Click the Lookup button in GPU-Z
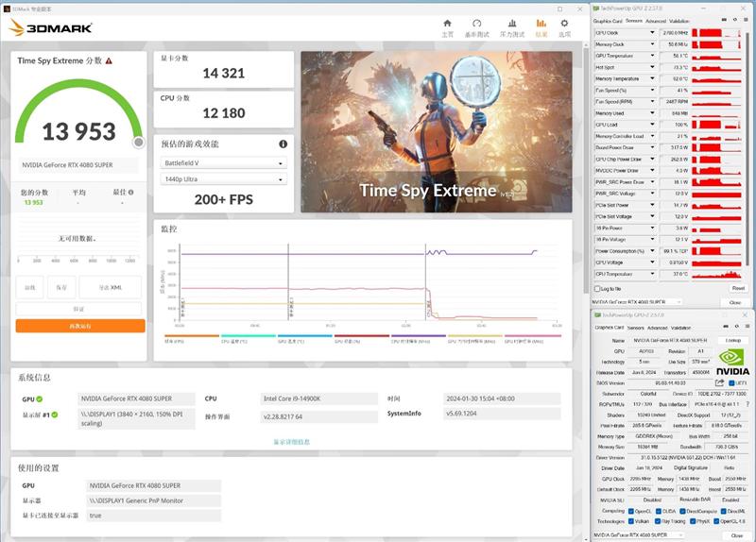The height and width of the screenshot is (542, 756). (x=733, y=340)
